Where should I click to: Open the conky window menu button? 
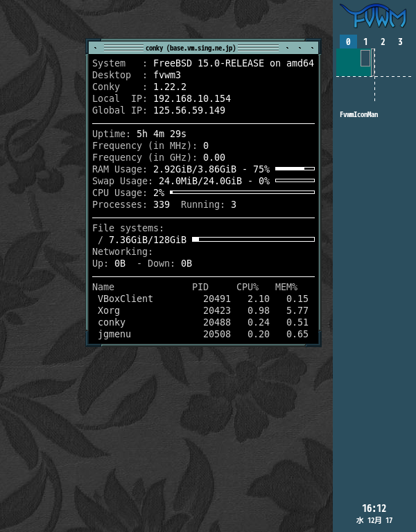95,48
